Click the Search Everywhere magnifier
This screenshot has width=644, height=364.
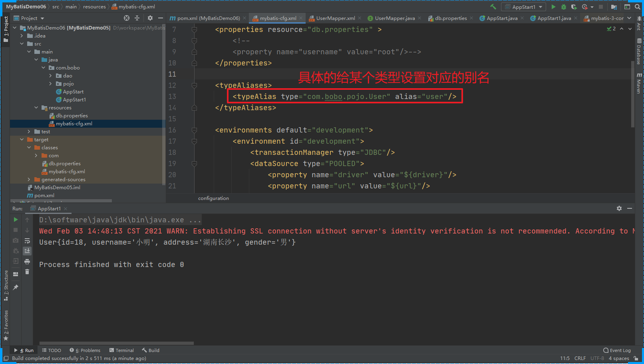pos(638,7)
